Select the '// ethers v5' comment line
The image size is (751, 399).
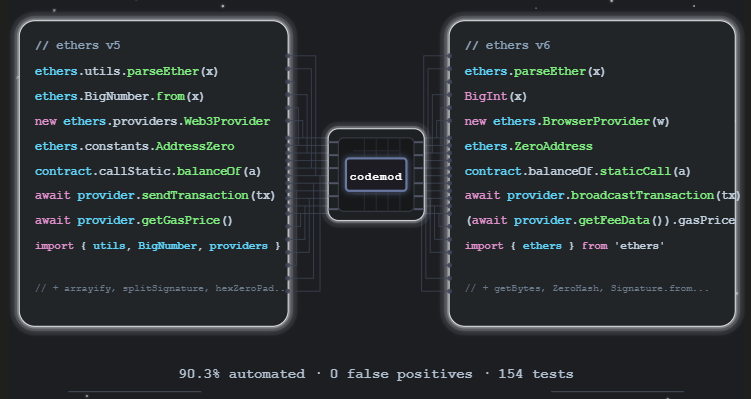tap(78, 46)
